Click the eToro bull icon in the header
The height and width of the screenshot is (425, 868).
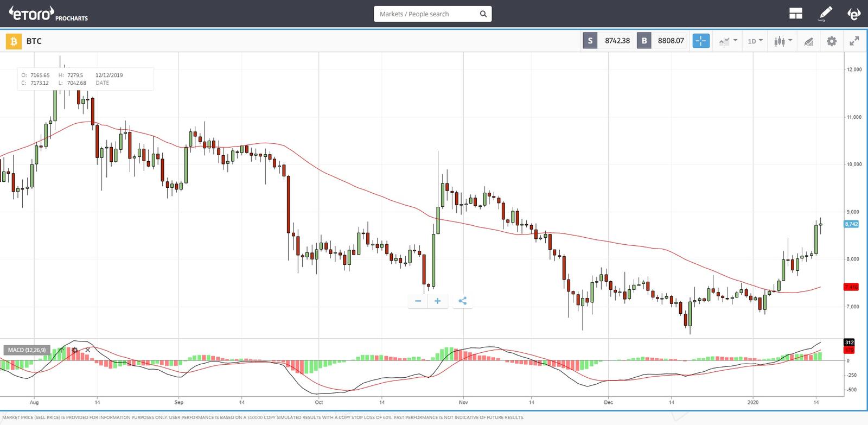tap(854, 14)
